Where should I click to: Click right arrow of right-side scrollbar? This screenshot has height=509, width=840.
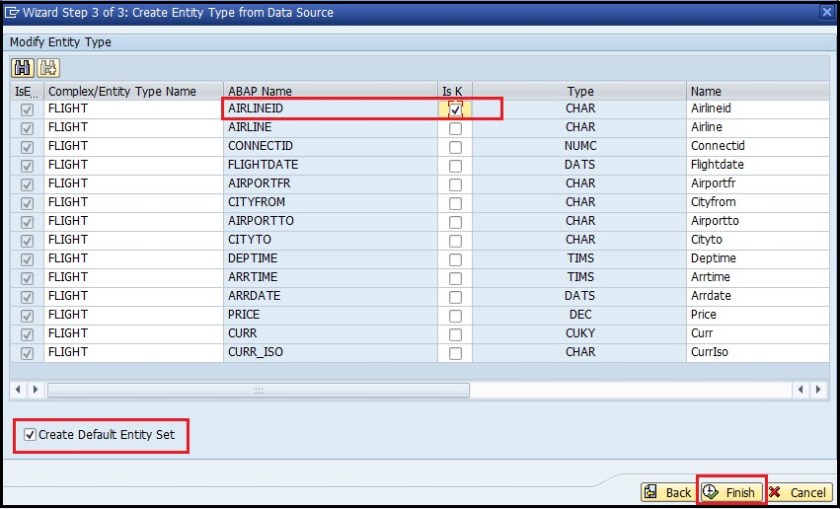818,390
